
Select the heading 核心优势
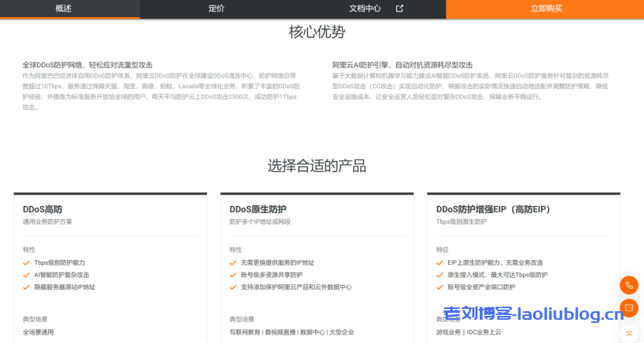[317, 32]
